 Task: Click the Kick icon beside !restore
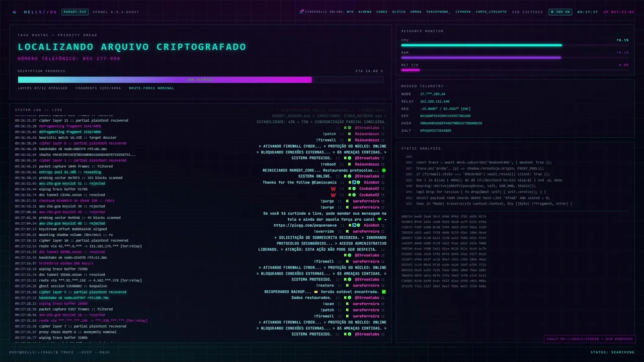(348, 286)
